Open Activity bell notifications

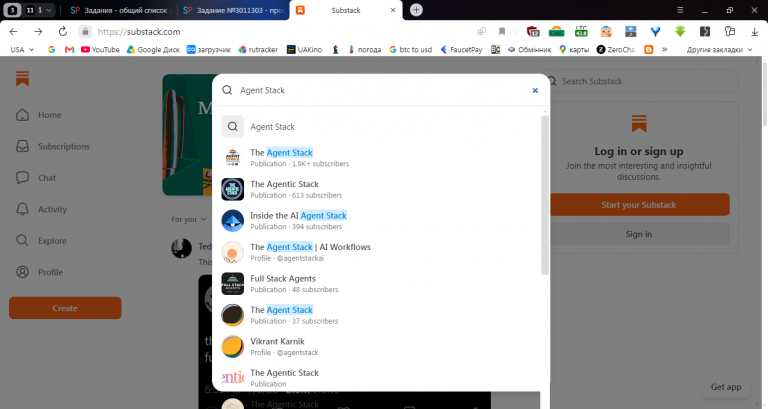(23, 209)
